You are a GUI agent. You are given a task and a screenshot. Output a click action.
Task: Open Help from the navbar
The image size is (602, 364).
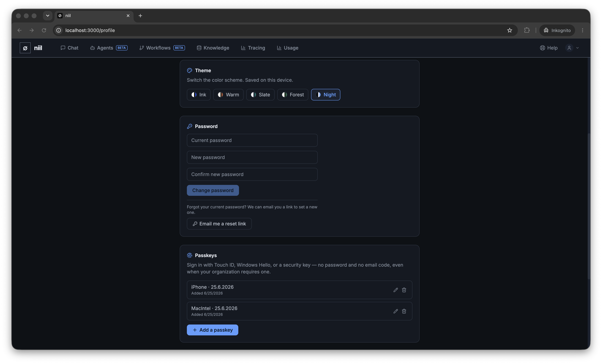(549, 48)
